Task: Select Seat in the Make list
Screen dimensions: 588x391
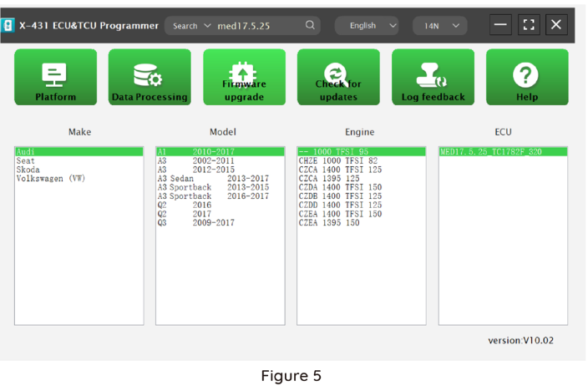Action: pos(25,160)
